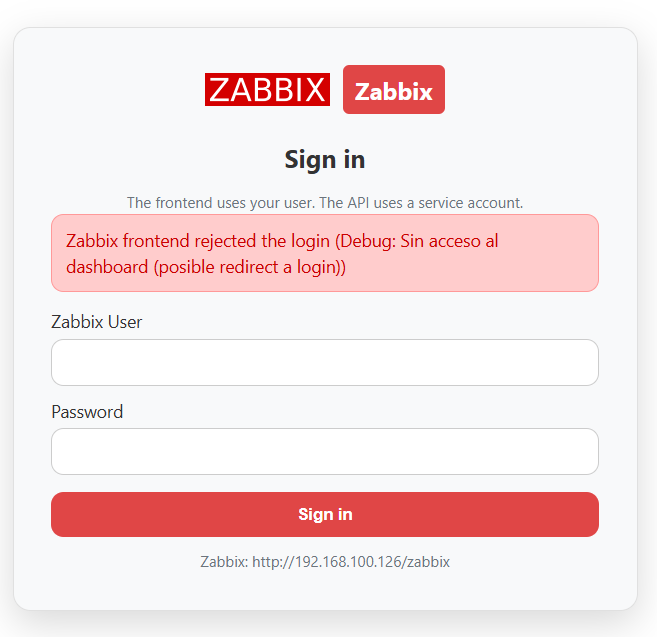Click the http://192.168.100.126/zabbix URL text
657x637 pixels.
[351, 562]
